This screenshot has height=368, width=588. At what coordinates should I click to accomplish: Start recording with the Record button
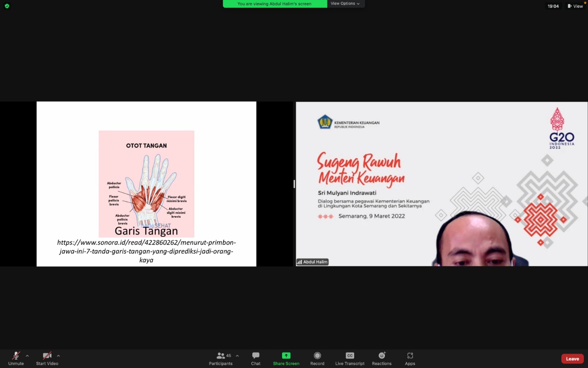pyautogui.click(x=317, y=358)
